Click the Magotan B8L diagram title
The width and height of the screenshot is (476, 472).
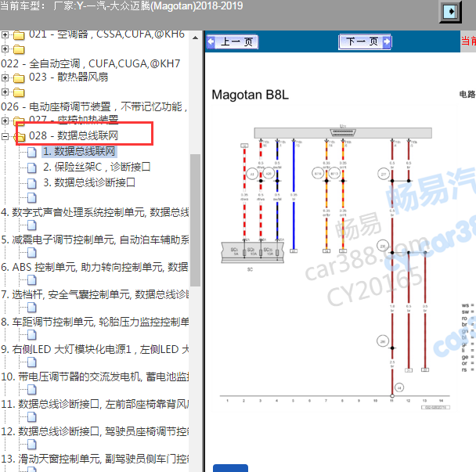(251, 95)
